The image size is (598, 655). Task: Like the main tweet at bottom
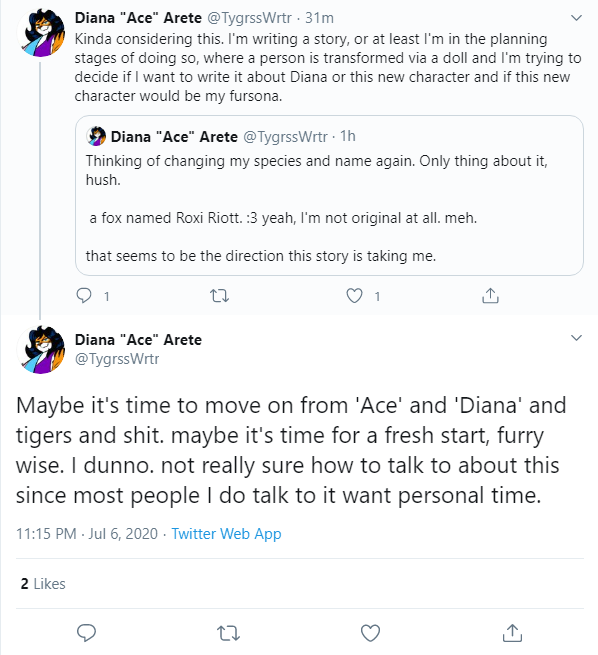pyautogui.click(x=370, y=633)
